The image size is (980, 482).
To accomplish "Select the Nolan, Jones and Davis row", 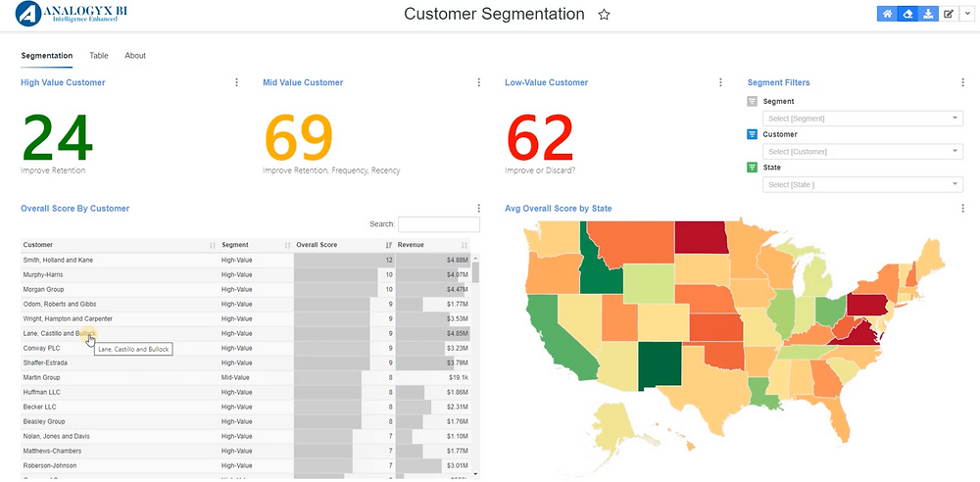I will click(246, 436).
